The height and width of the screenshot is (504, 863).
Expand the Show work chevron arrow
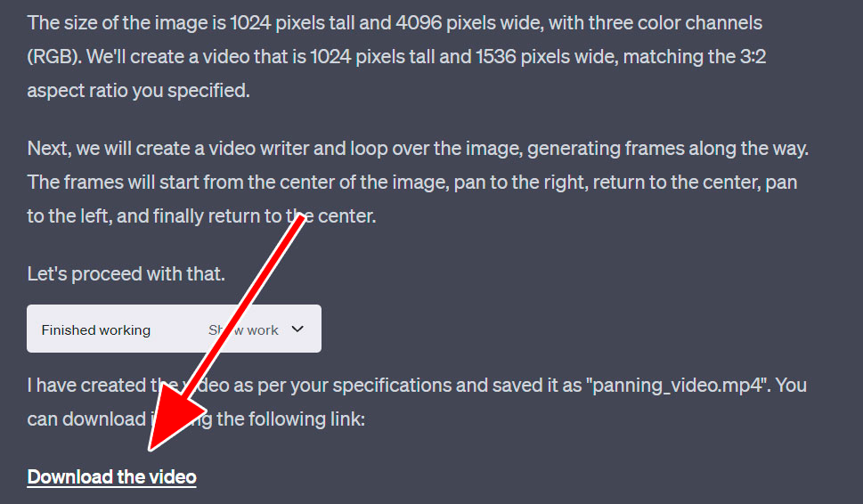click(298, 329)
